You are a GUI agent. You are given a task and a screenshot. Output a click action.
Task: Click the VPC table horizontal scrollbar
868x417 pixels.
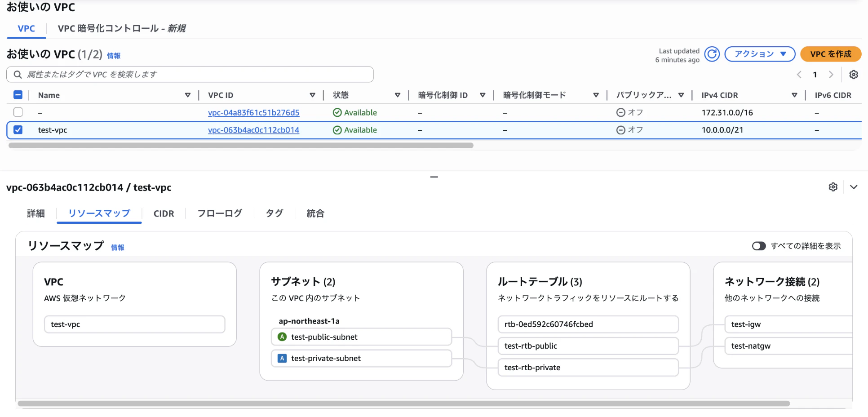pyautogui.click(x=241, y=146)
